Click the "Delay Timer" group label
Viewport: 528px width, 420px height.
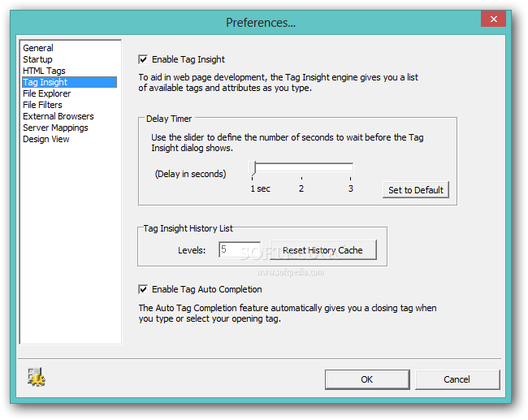pyautogui.click(x=169, y=119)
